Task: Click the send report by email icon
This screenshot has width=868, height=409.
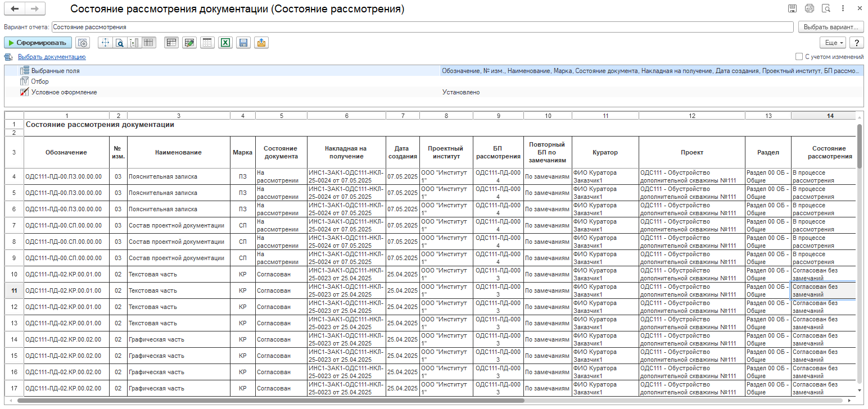Action: pyautogui.click(x=260, y=43)
